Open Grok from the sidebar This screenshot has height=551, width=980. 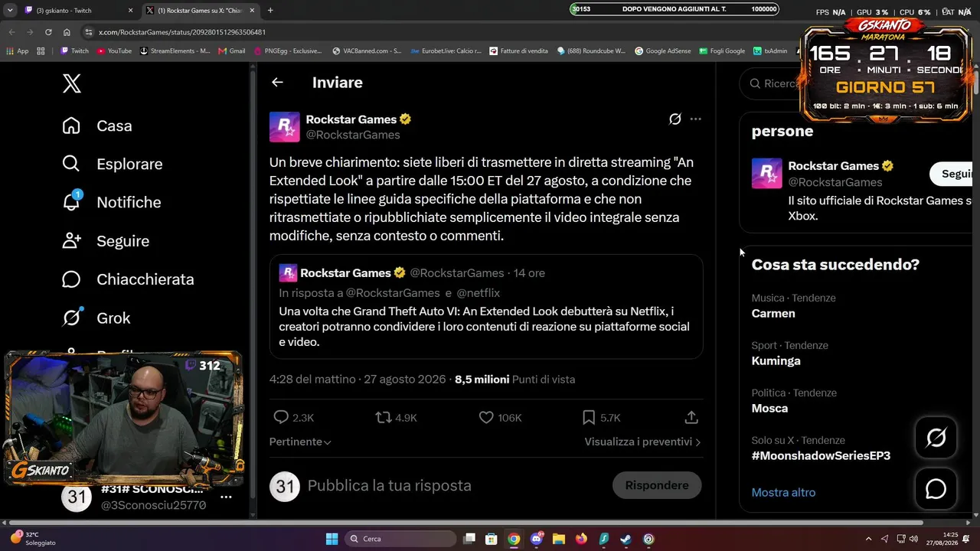(x=96, y=318)
